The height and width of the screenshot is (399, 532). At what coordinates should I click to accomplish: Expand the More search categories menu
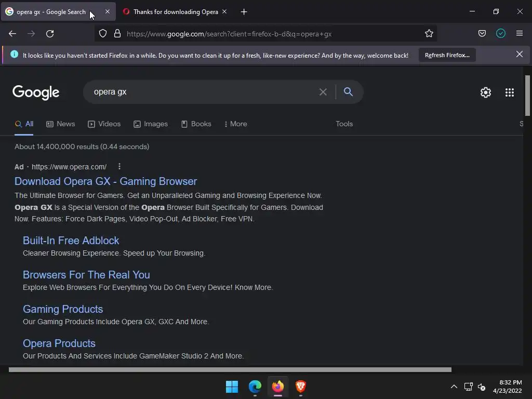[236, 124]
